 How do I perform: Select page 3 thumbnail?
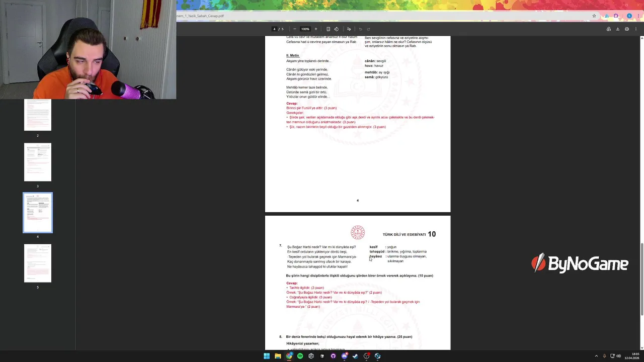38,162
